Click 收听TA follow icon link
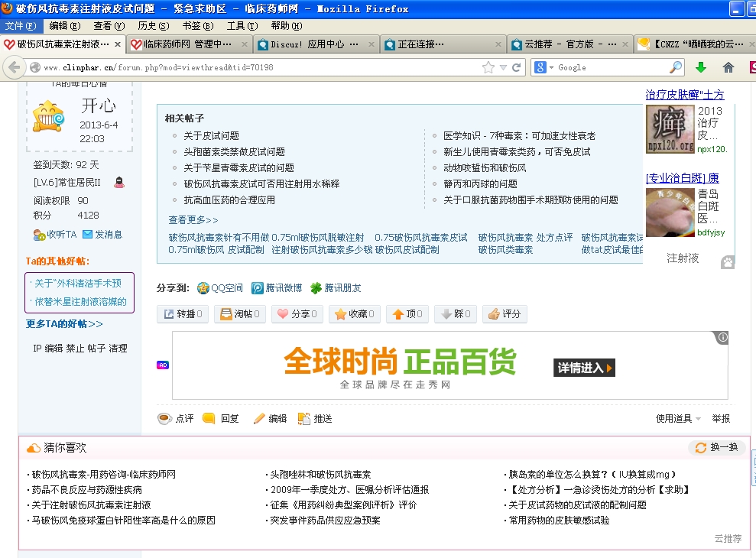This screenshot has width=756, height=558. (55, 235)
